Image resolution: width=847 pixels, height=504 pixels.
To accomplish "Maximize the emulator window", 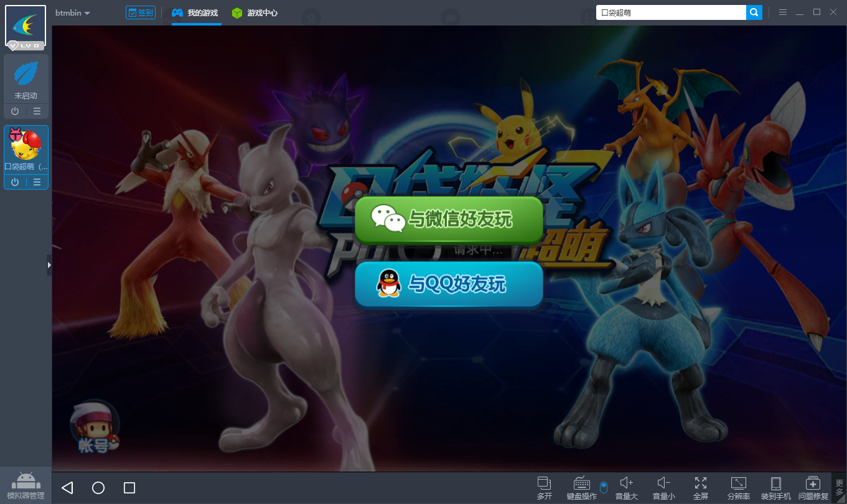I will (x=817, y=12).
